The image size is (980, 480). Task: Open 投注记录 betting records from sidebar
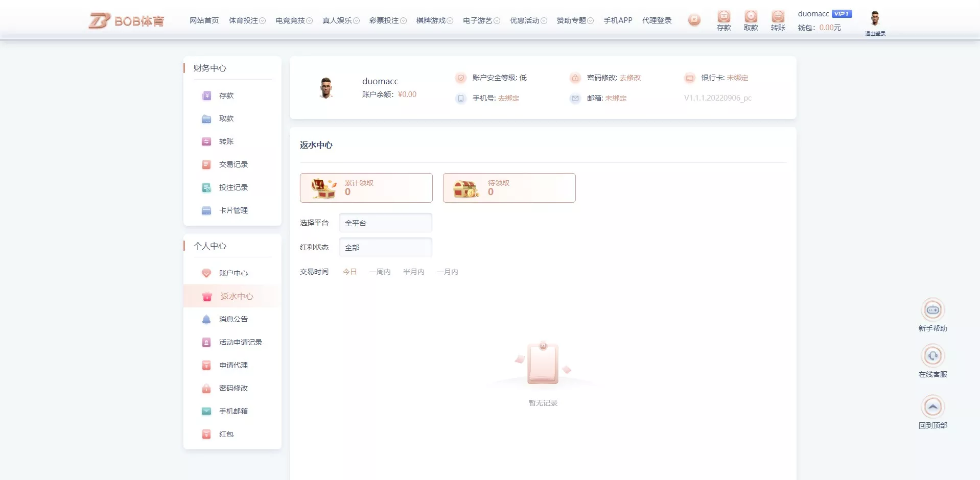233,187
